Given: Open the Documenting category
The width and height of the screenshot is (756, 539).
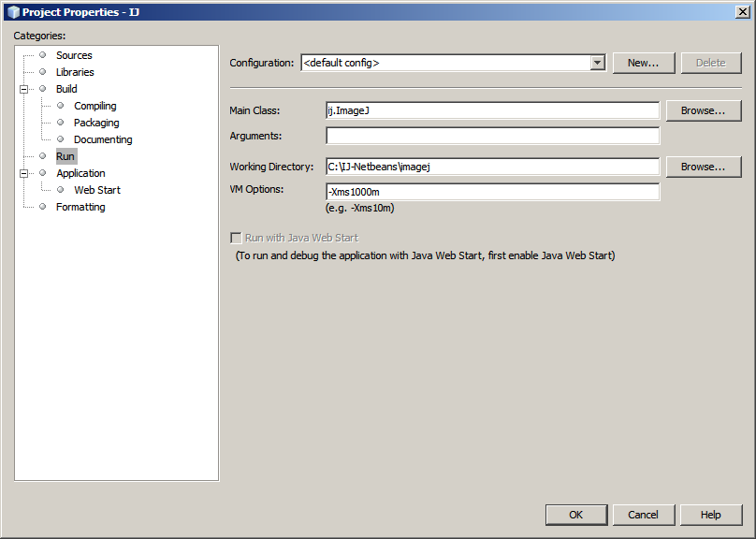Looking at the screenshot, I should pyautogui.click(x=103, y=139).
